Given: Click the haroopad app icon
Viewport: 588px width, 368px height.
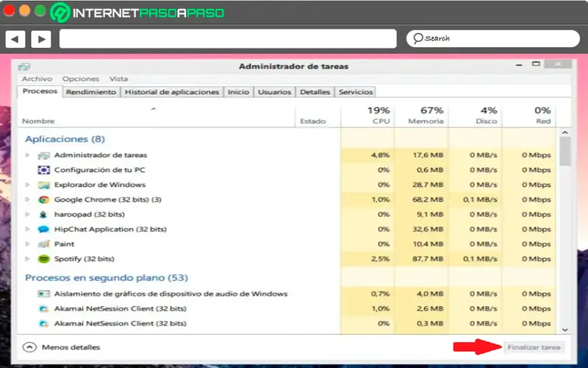Looking at the screenshot, I should coord(44,215).
